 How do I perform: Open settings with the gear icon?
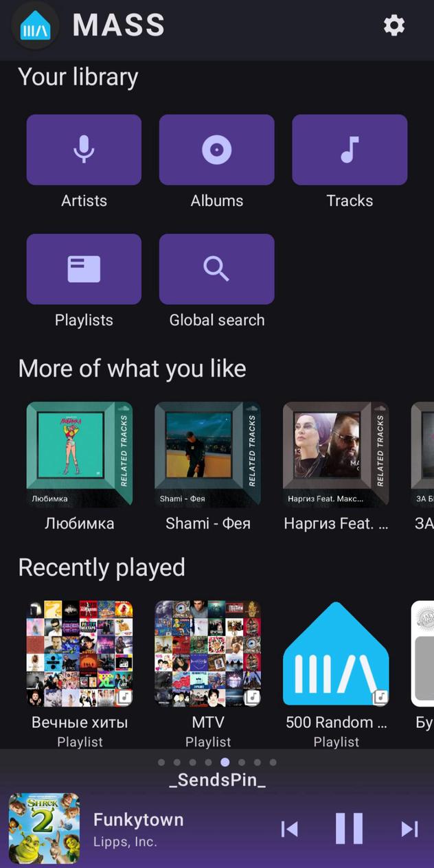(393, 25)
